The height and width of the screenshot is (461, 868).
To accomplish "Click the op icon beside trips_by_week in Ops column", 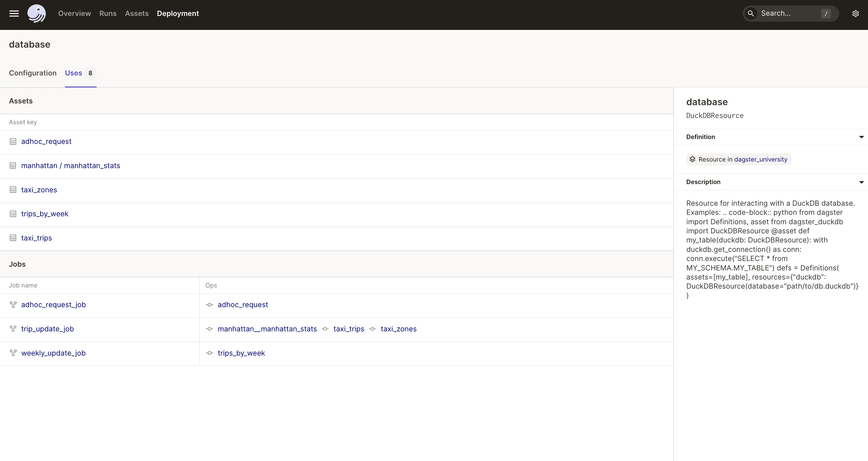I will [x=209, y=353].
